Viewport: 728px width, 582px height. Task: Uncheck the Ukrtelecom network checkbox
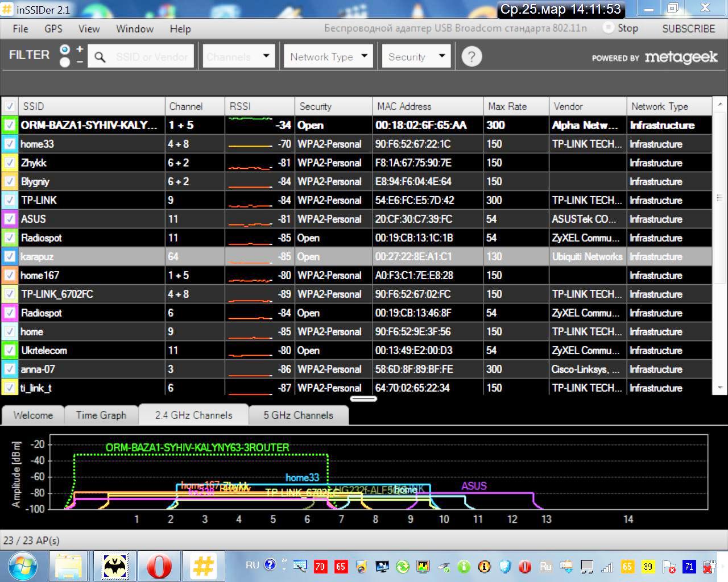click(x=10, y=350)
